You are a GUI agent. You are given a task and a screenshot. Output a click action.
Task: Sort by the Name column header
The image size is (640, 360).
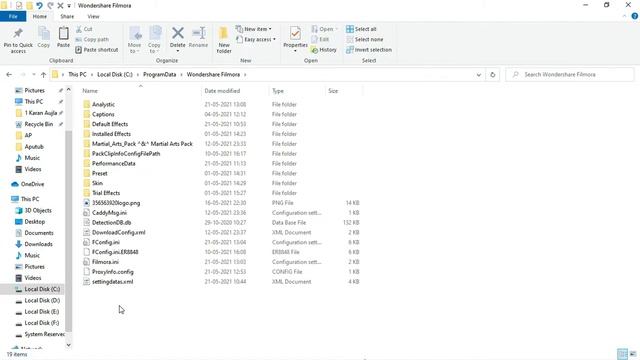(x=90, y=91)
